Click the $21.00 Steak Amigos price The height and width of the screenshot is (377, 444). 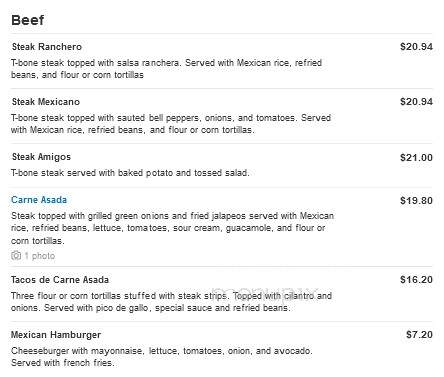point(416,157)
